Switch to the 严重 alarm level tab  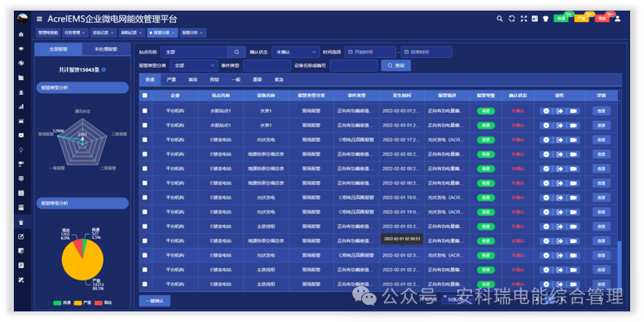point(171,80)
